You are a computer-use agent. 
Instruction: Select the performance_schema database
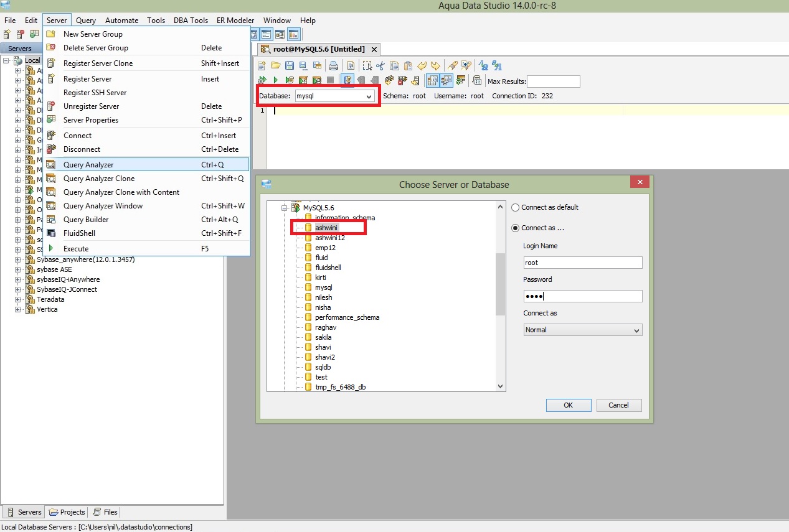347,317
